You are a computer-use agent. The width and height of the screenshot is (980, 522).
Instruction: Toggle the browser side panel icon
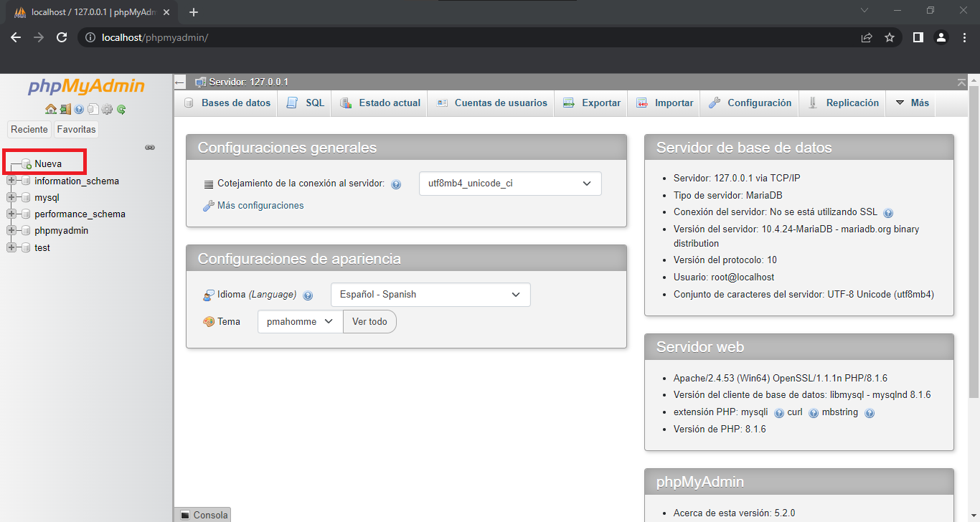[918, 37]
